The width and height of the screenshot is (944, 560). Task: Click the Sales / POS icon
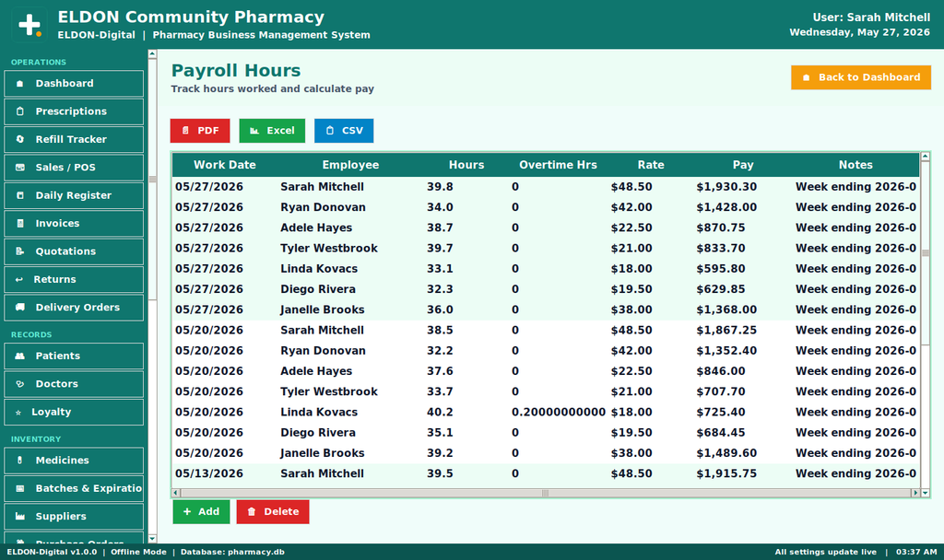point(20,168)
